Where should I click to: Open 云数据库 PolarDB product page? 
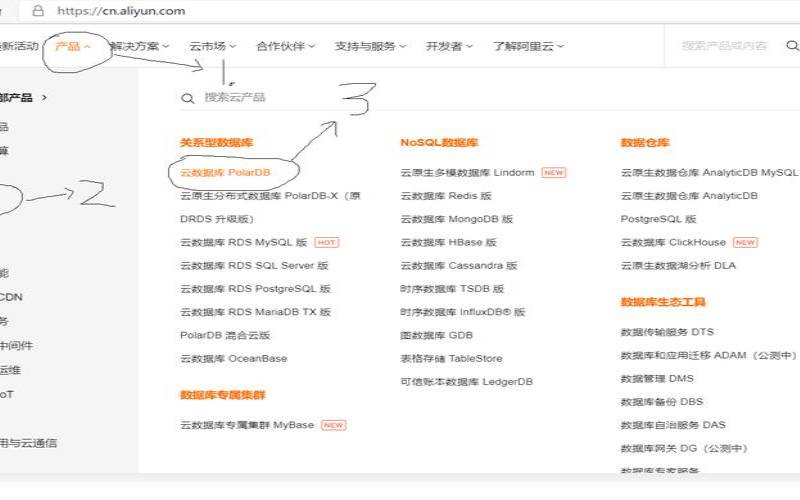tap(225, 172)
